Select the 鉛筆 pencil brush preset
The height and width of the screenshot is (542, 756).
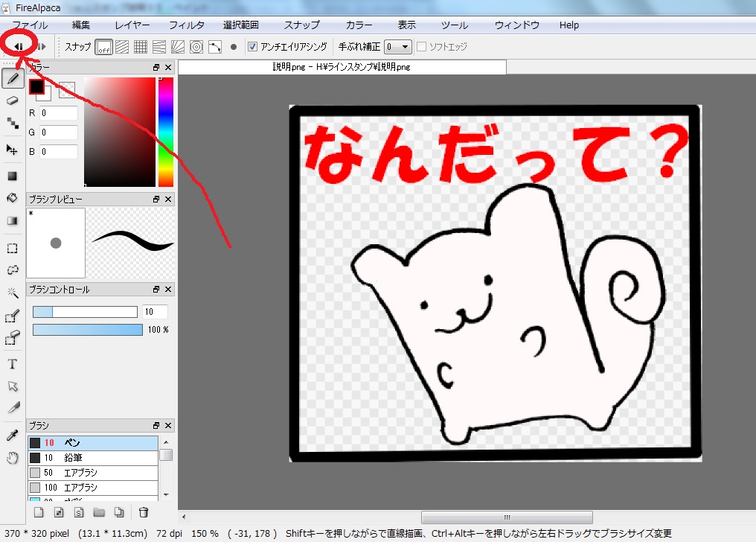tap(89, 457)
